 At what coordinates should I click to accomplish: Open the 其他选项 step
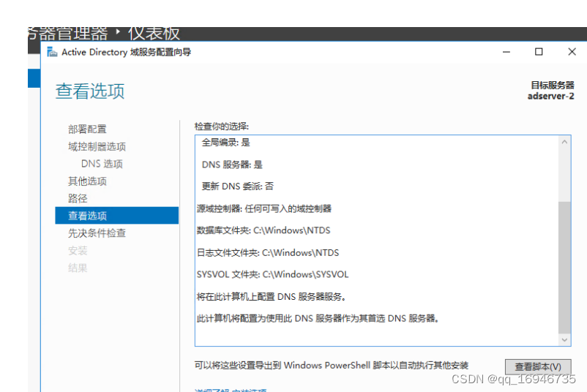(x=87, y=181)
